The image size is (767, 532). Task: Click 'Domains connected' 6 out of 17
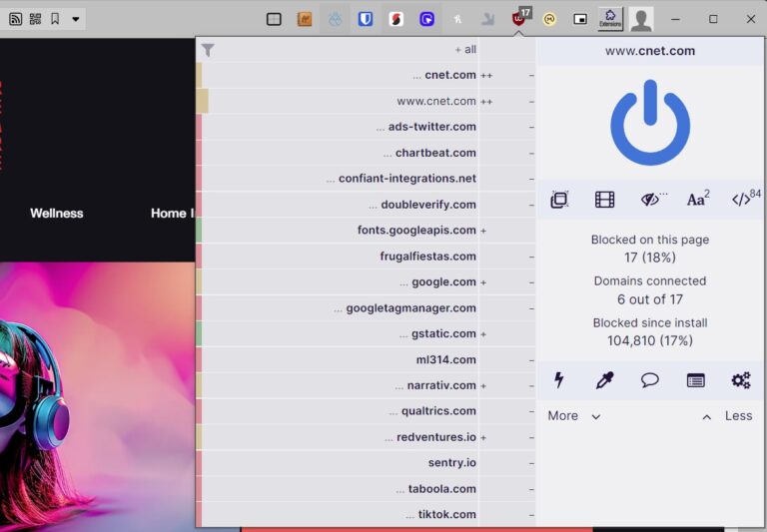pyautogui.click(x=649, y=290)
